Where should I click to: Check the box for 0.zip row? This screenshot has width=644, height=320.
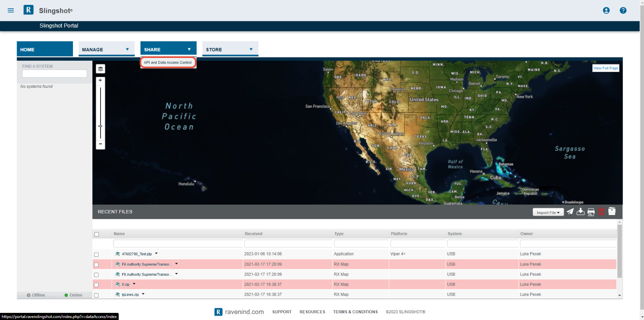96,285
